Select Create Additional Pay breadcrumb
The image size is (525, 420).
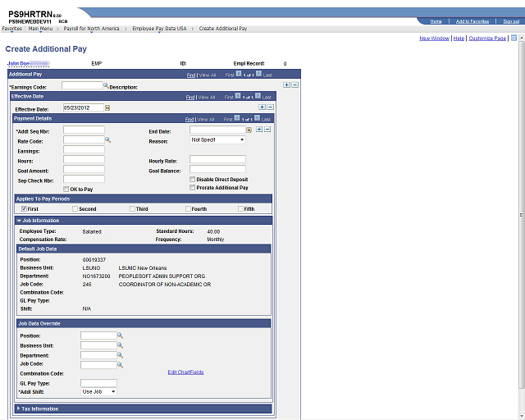pyautogui.click(x=223, y=29)
